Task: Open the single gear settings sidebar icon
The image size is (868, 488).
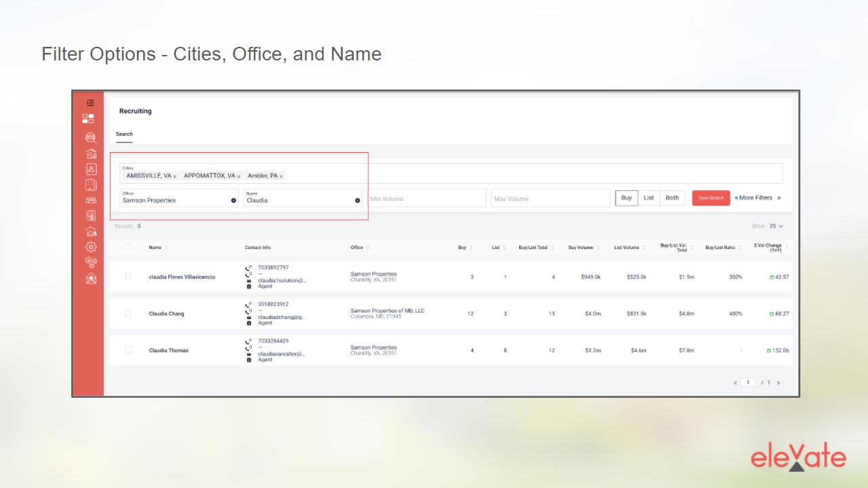Action: pos(90,247)
